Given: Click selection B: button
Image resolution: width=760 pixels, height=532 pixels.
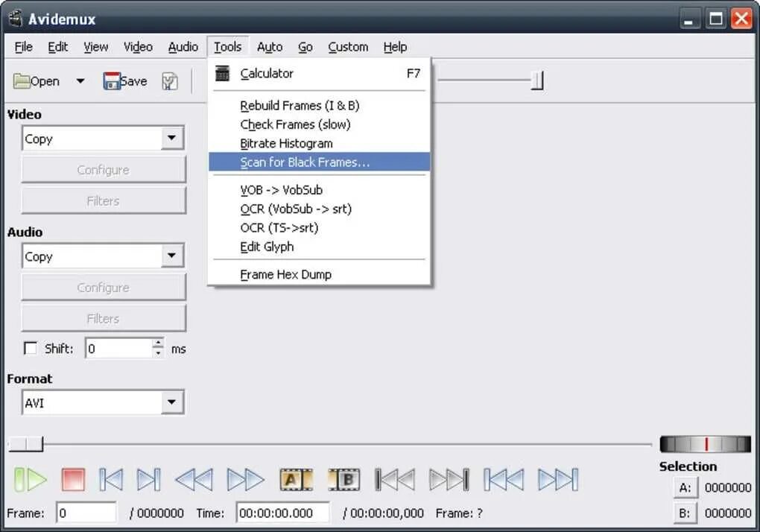Looking at the screenshot, I should pos(685,513).
